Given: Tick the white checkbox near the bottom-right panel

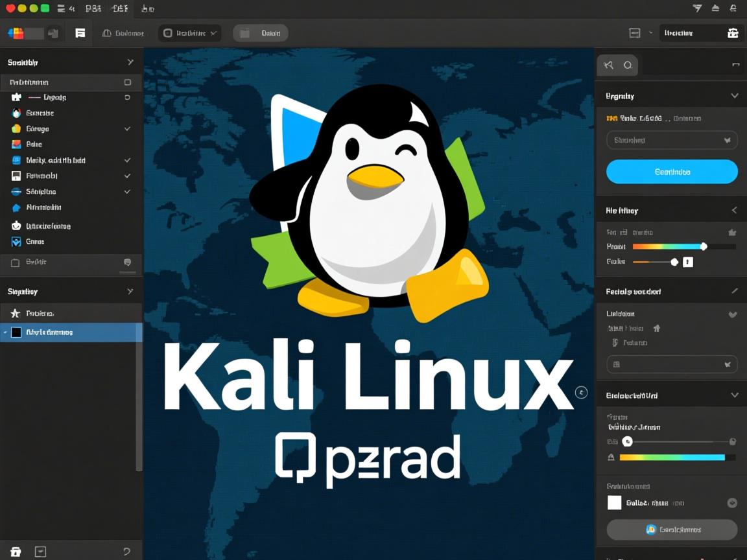Looking at the screenshot, I should 614,502.
